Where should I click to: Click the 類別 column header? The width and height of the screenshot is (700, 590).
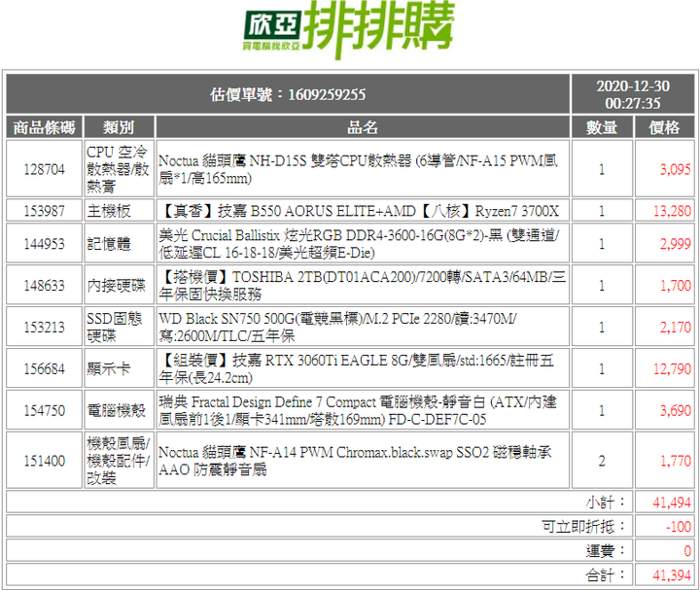[x=119, y=127]
